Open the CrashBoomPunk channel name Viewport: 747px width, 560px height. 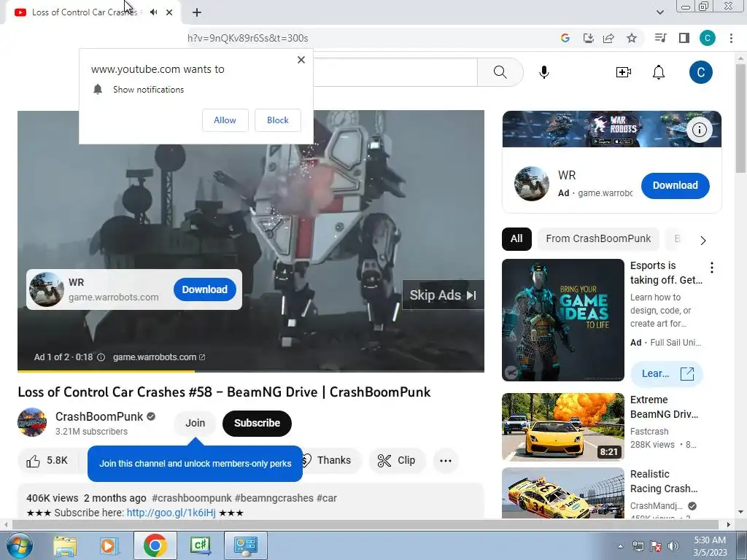click(99, 416)
